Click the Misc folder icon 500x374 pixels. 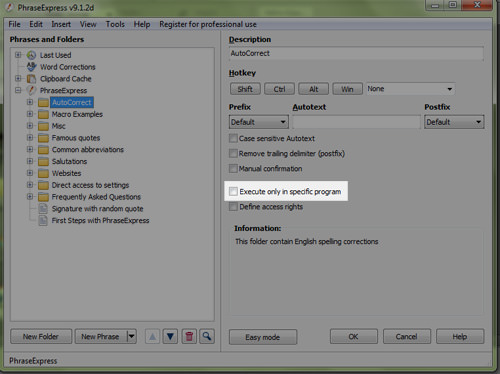point(43,126)
